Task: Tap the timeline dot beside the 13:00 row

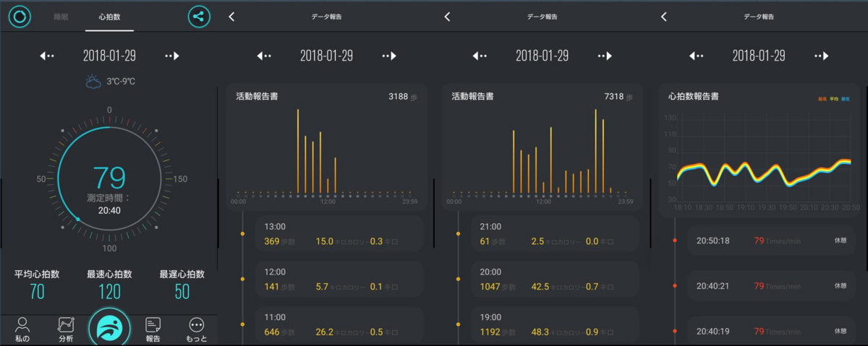Action: (242, 233)
